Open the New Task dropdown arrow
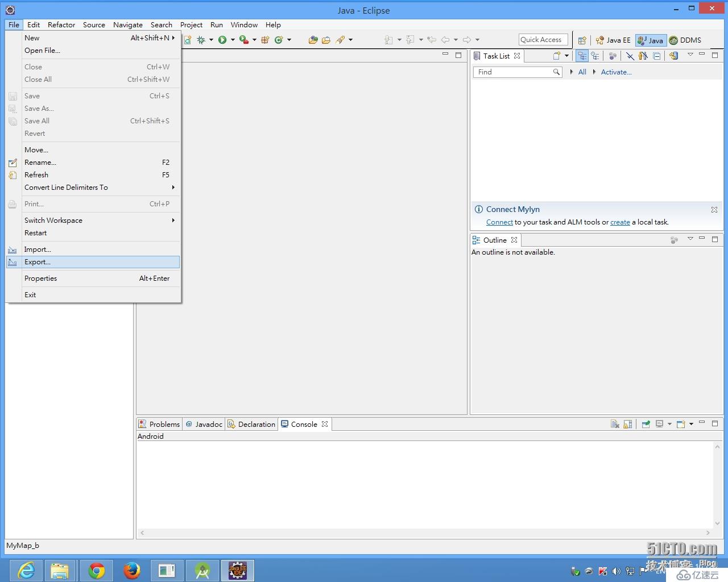This screenshot has width=728, height=582. click(566, 56)
